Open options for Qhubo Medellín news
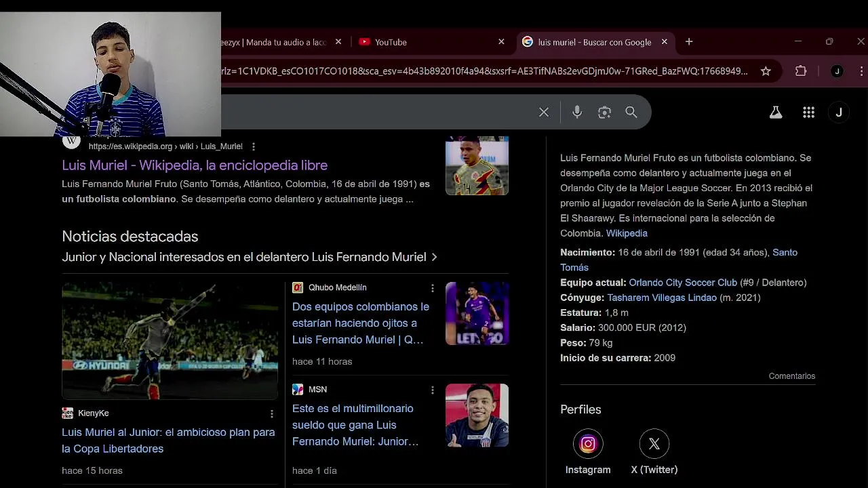Viewport: 868px width, 488px height. point(433,288)
